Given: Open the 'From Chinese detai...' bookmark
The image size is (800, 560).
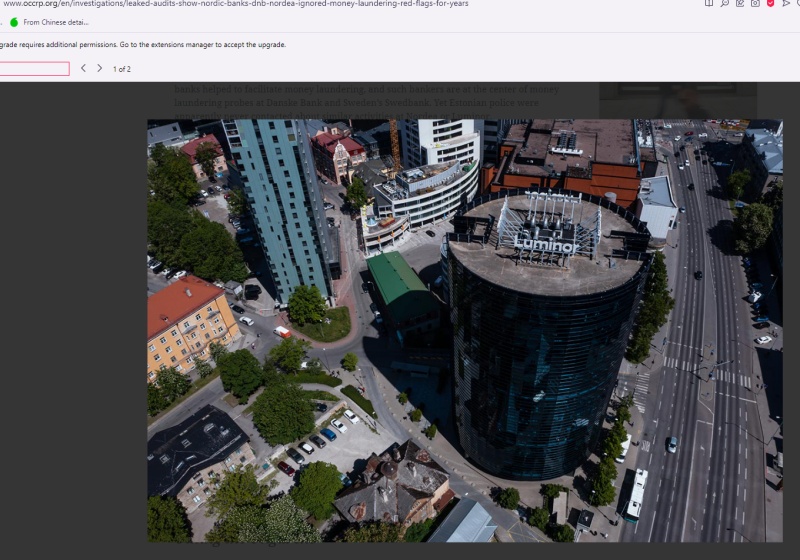Looking at the screenshot, I should (x=56, y=22).
